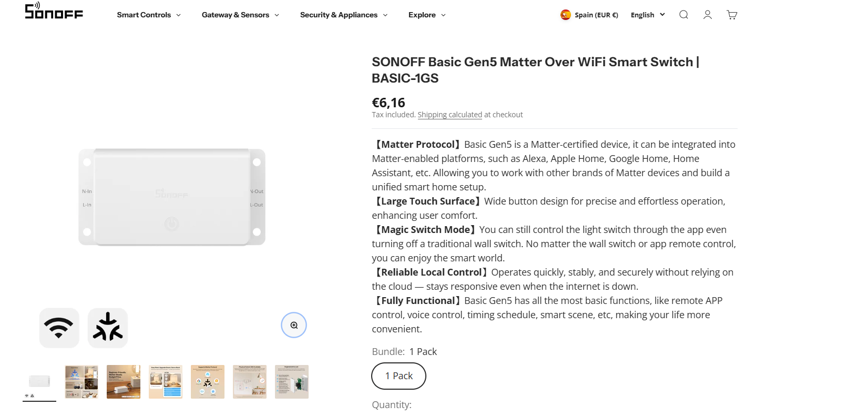Image resolution: width=868 pixels, height=416 pixels.
Task: Open the Explore dropdown
Action: 427,15
